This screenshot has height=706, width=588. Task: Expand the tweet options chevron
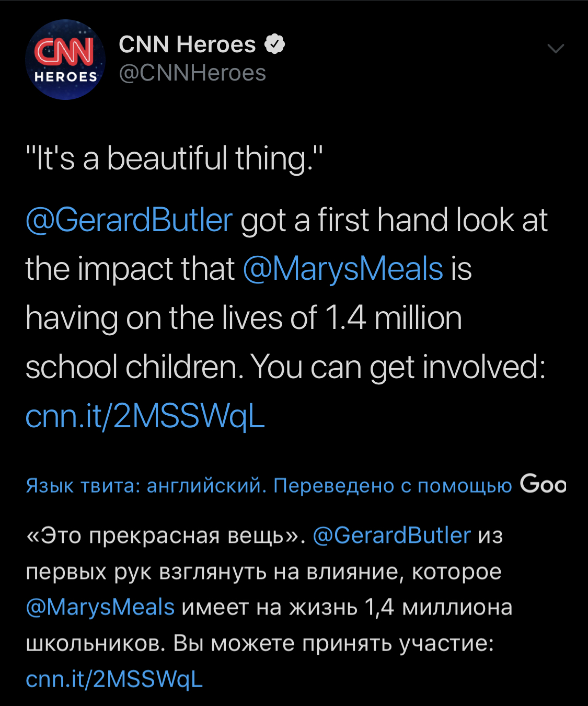pyautogui.click(x=555, y=49)
